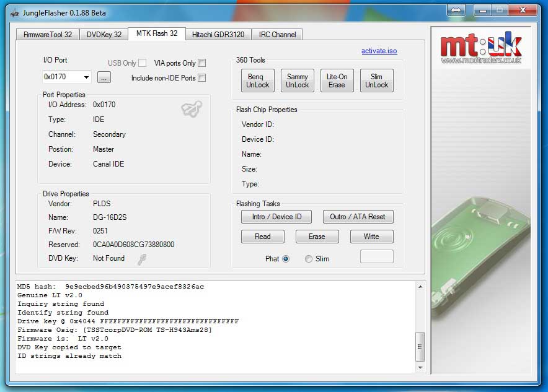Click the plug connector icon in Port Properties
Image resolution: width=548 pixels, height=392 pixels.
pos(192,109)
